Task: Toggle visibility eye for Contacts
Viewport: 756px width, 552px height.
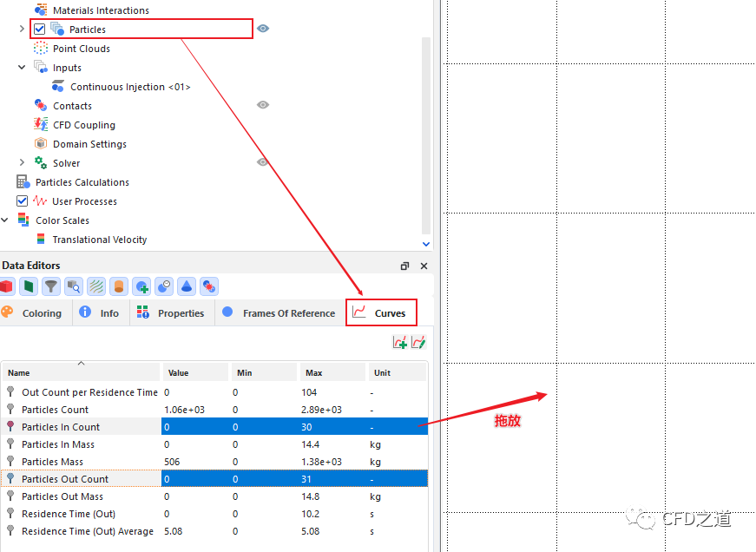Action: [x=263, y=105]
